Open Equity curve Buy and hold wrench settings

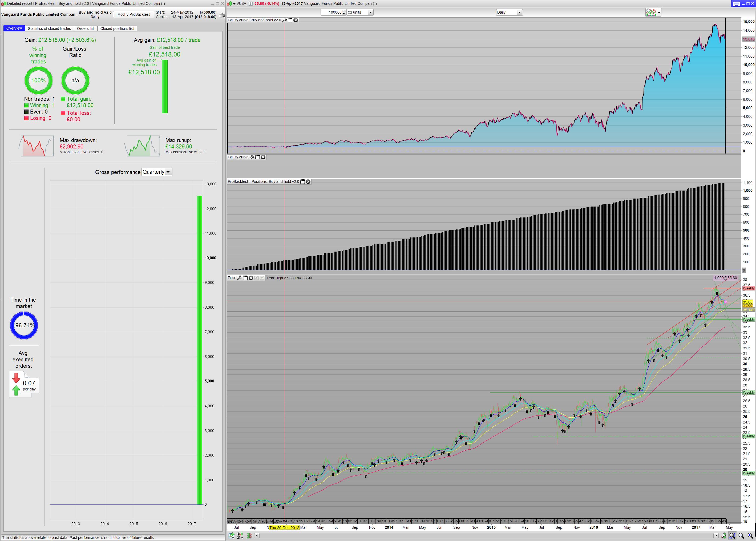point(284,20)
